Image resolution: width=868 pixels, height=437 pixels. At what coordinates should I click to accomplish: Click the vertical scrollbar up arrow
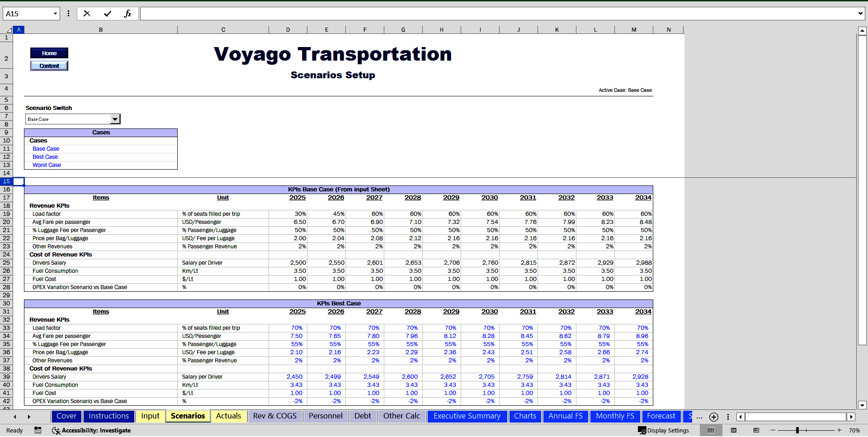[x=862, y=31]
